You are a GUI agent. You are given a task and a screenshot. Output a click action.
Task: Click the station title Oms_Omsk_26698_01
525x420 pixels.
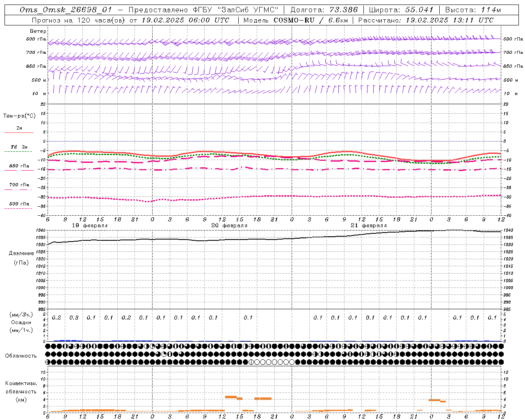pyautogui.click(x=66, y=10)
